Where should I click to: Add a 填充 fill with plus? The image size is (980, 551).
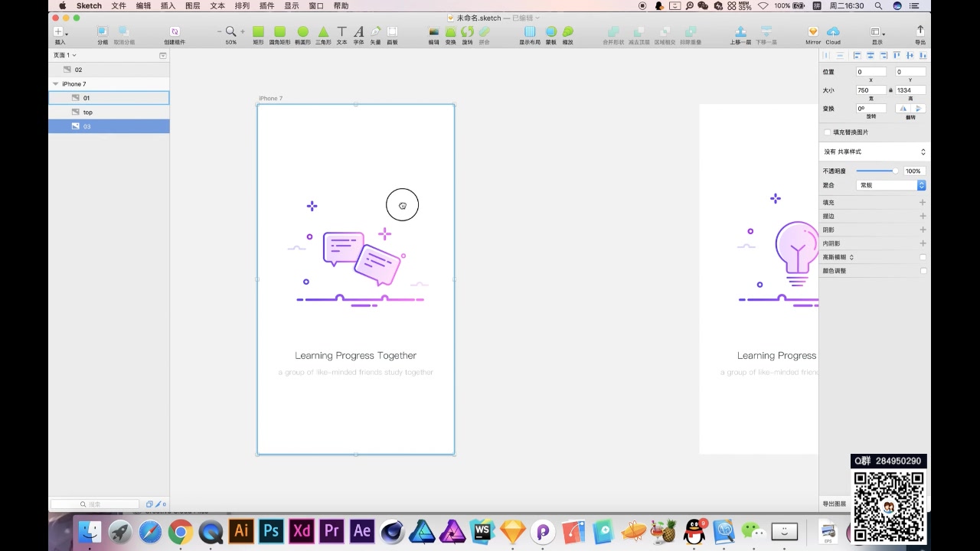pyautogui.click(x=923, y=203)
